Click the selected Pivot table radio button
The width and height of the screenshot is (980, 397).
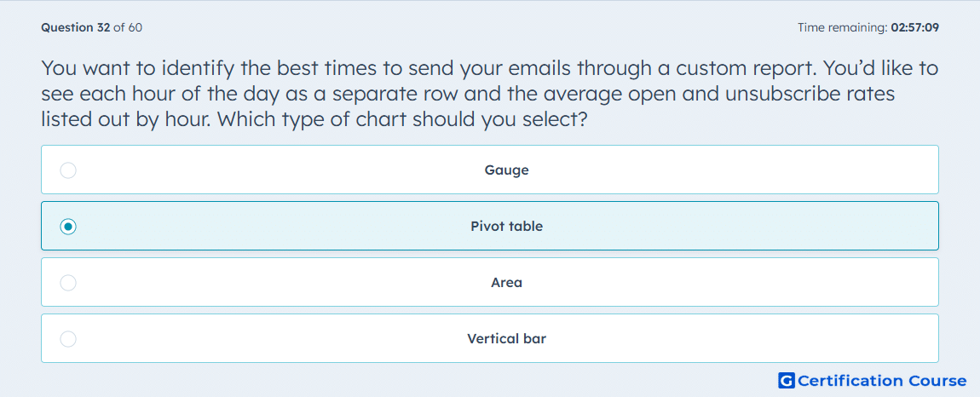68,227
